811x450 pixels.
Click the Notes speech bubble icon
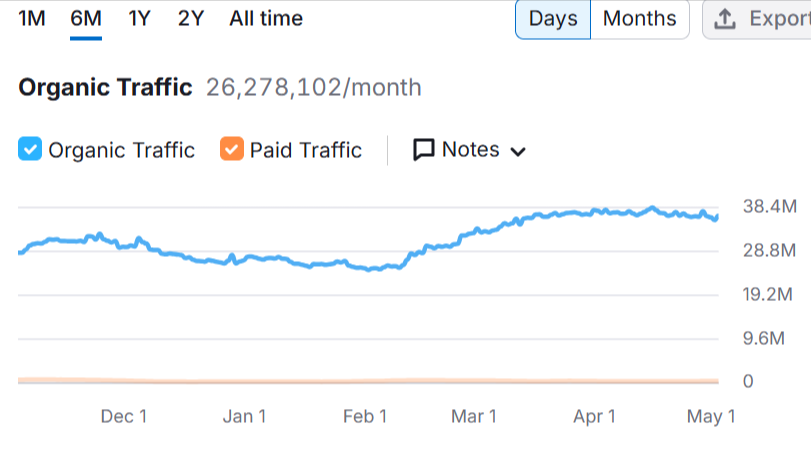click(x=424, y=150)
